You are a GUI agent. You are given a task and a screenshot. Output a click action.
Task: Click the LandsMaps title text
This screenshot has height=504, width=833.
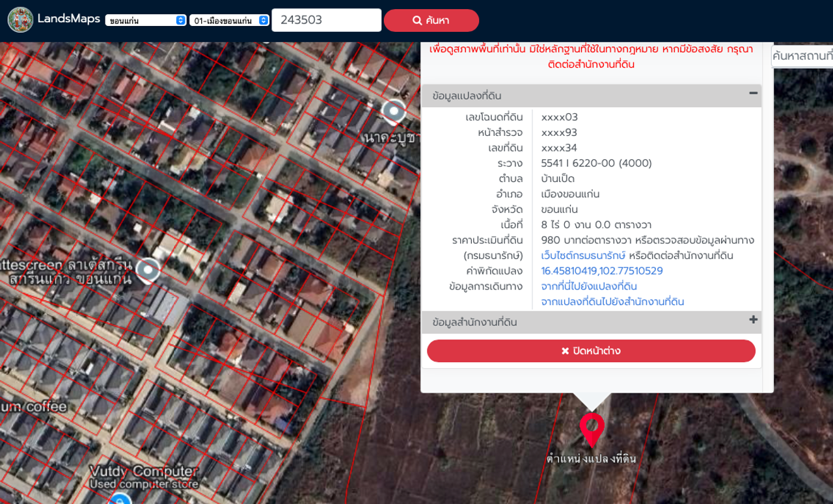pos(68,19)
